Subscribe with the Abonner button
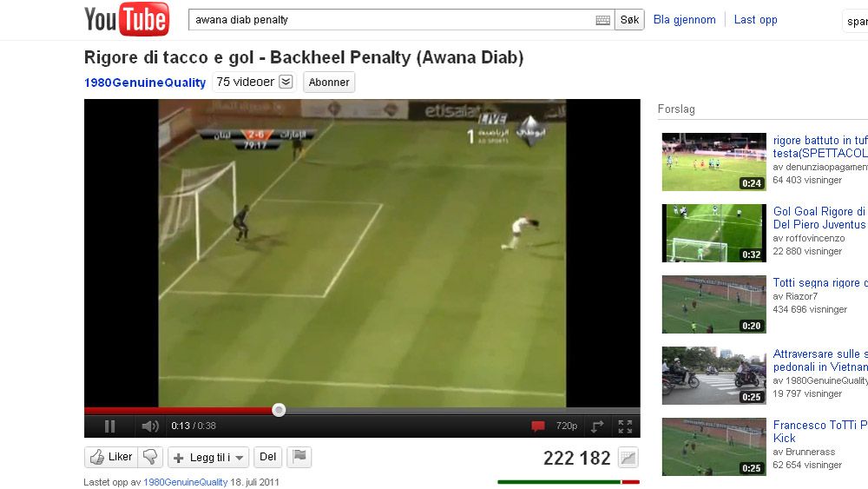868x489 pixels. [329, 82]
